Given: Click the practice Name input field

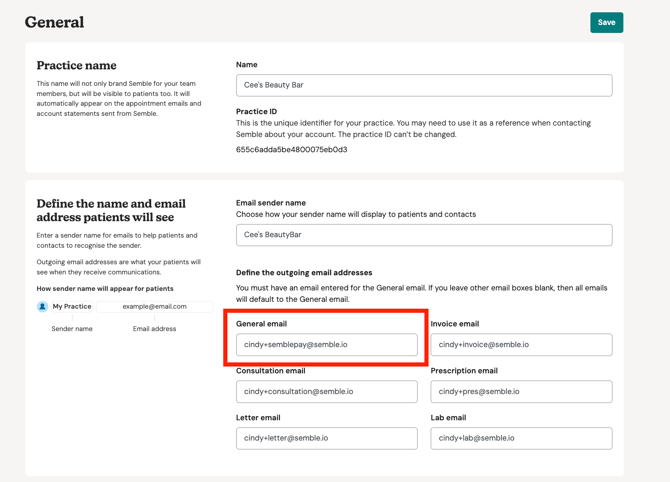Looking at the screenshot, I should coord(424,85).
